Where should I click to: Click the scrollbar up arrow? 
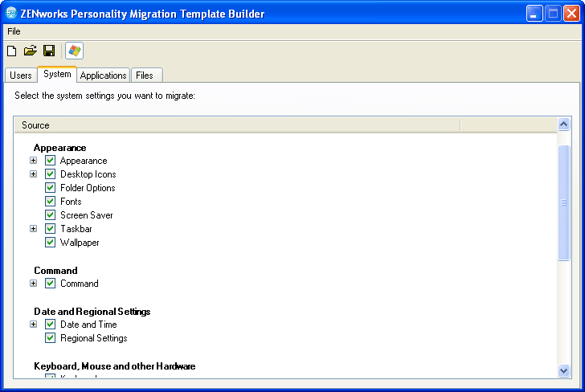[x=564, y=124]
